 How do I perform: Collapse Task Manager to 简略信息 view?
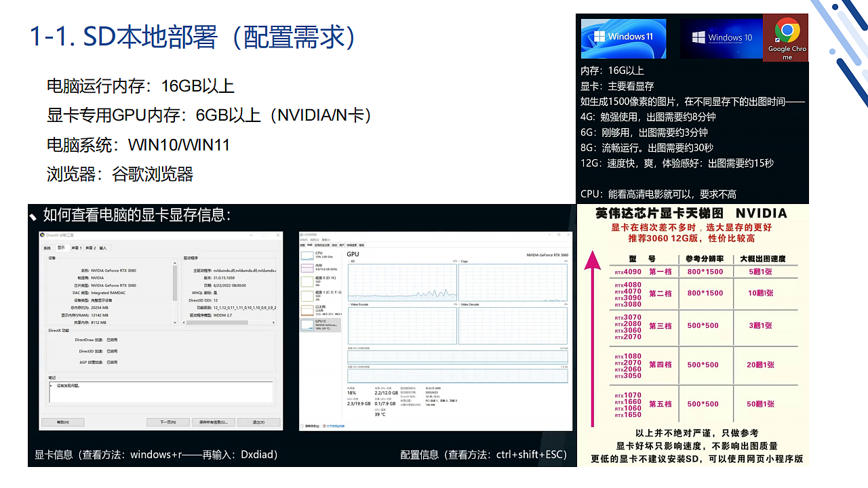311,426
